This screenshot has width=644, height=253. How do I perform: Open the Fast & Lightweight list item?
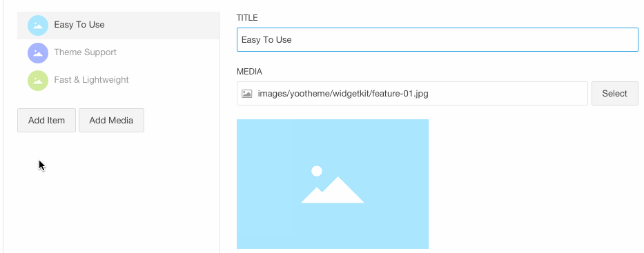(x=91, y=79)
